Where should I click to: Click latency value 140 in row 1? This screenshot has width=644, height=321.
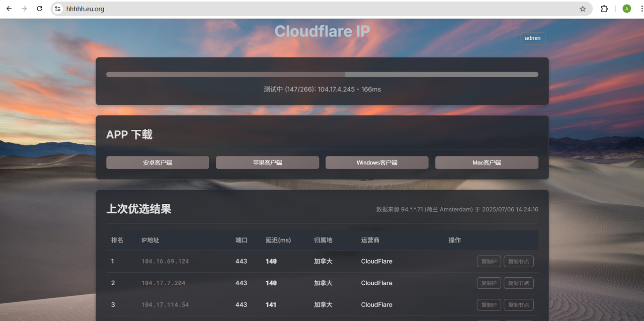pos(271,262)
